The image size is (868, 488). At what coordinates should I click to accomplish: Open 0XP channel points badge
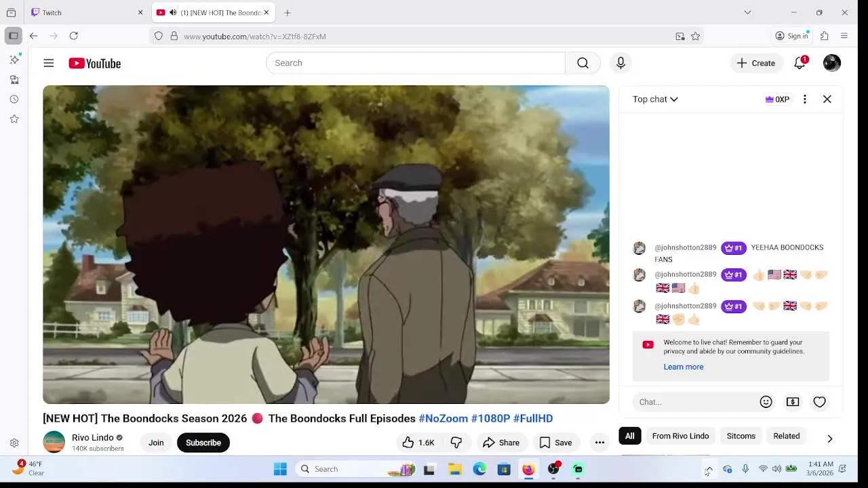click(x=777, y=99)
